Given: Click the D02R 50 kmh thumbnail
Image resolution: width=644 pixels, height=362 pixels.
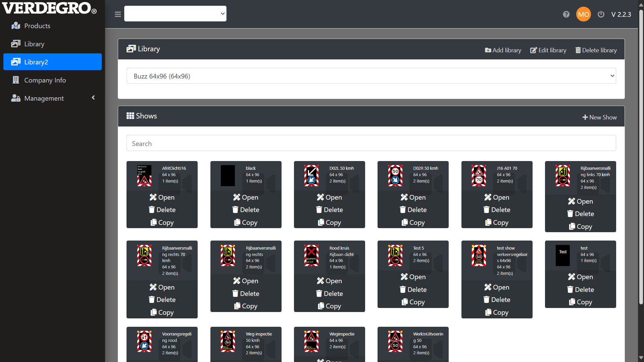Looking at the screenshot, I should pyautogui.click(x=395, y=175).
